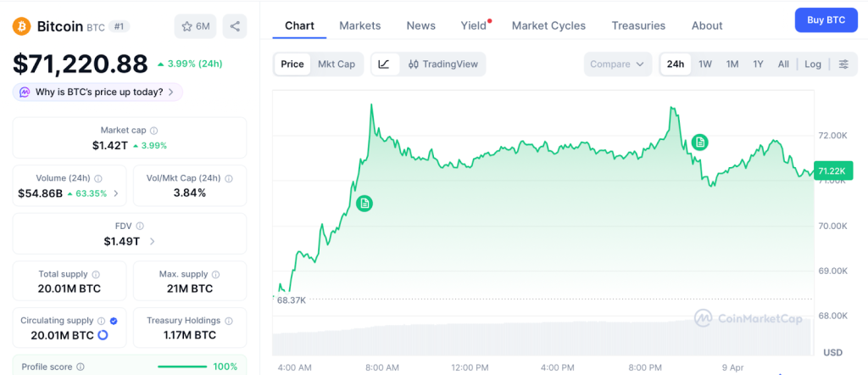The width and height of the screenshot is (868, 375).
Task: Open chart settings sliders icon
Action: (843, 64)
